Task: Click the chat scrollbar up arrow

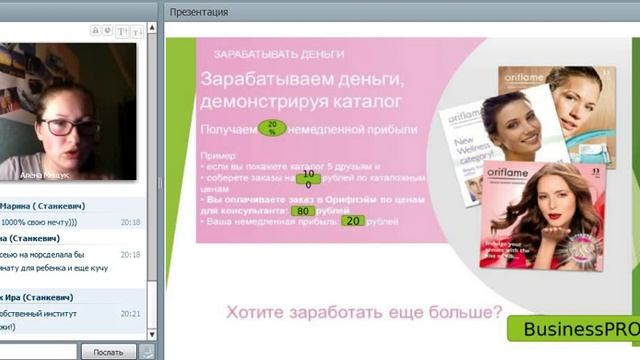Action: (152, 28)
